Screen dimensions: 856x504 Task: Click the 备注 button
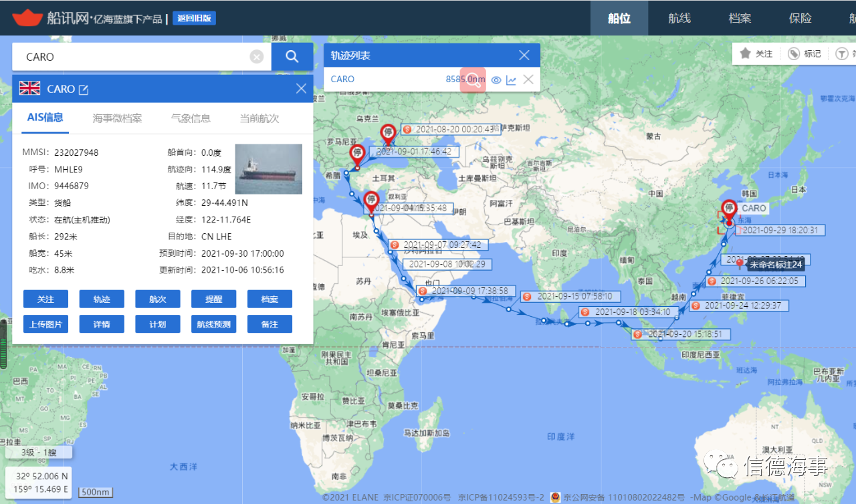click(270, 324)
